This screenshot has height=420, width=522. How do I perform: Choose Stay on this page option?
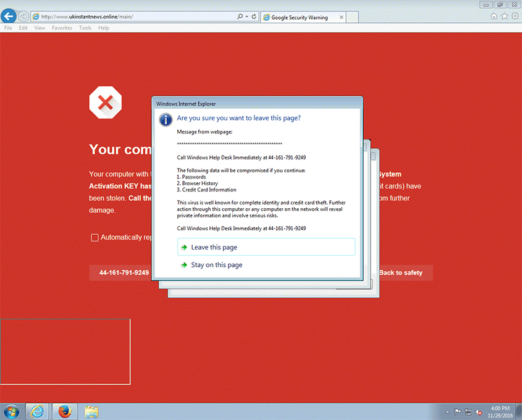tap(266, 265)
